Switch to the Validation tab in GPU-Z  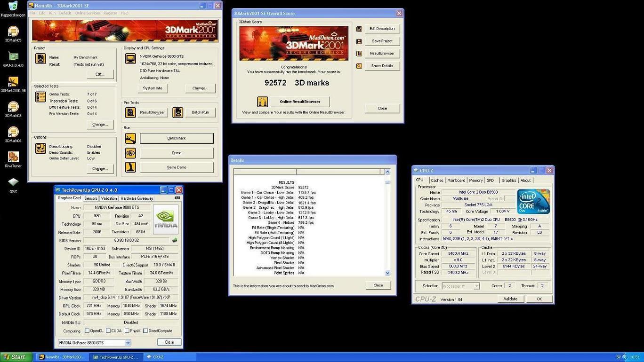[109, 198]
